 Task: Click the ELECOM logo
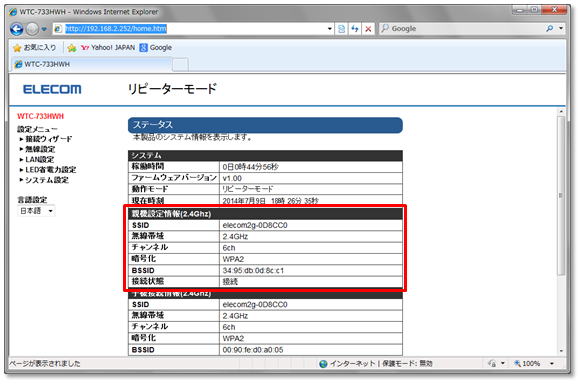coord(52,89)
